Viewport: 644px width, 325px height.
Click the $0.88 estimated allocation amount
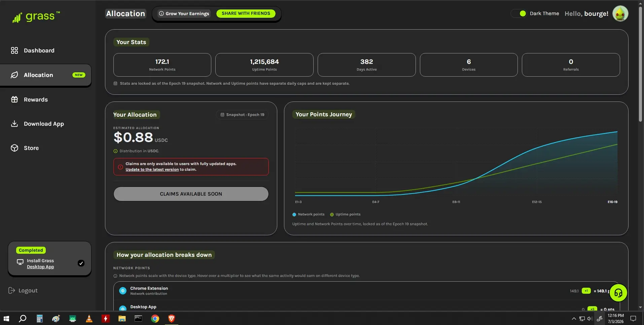point(133,137)
